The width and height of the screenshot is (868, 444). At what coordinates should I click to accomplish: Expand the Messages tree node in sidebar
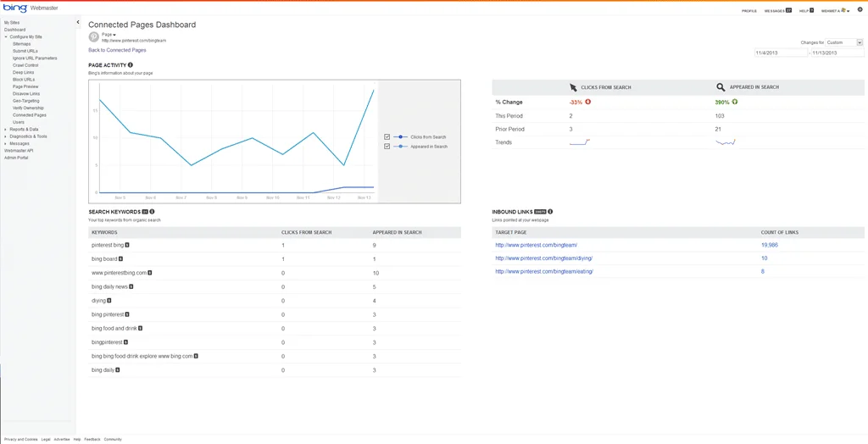pos(6,143)
